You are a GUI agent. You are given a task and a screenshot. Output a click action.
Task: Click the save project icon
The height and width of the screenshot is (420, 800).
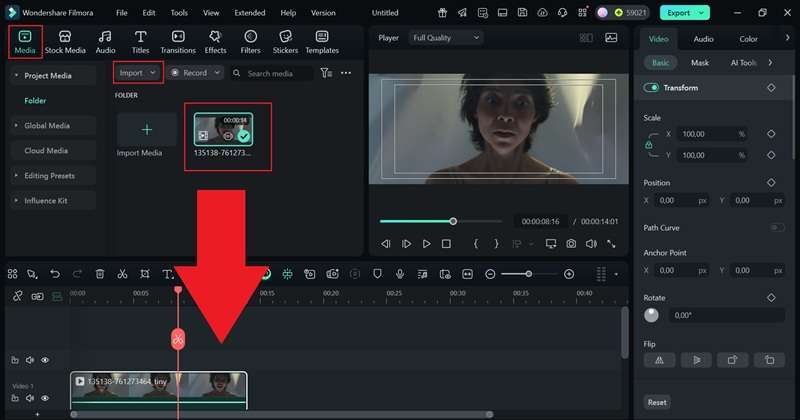click(522, 13)
